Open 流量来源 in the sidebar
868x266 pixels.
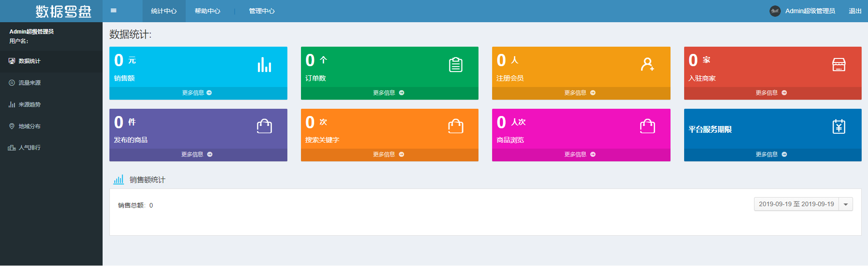click(x=51, y=83)
